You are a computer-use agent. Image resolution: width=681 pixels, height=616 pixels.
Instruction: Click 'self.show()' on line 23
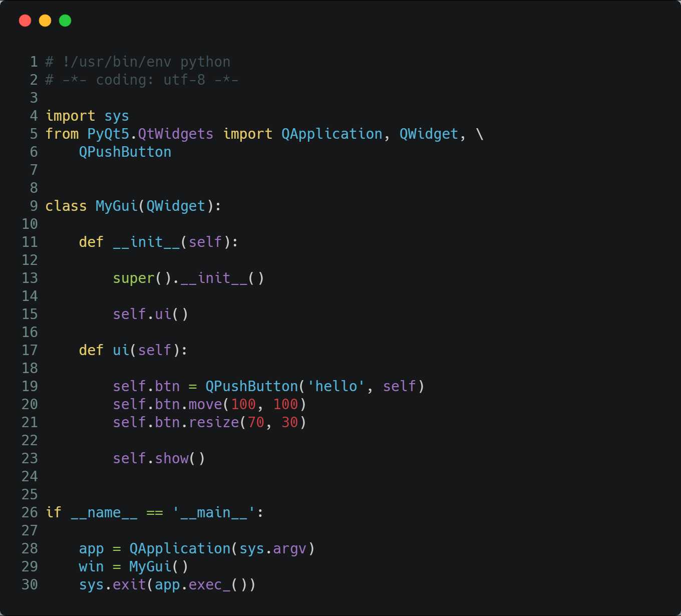pos(159,459)
